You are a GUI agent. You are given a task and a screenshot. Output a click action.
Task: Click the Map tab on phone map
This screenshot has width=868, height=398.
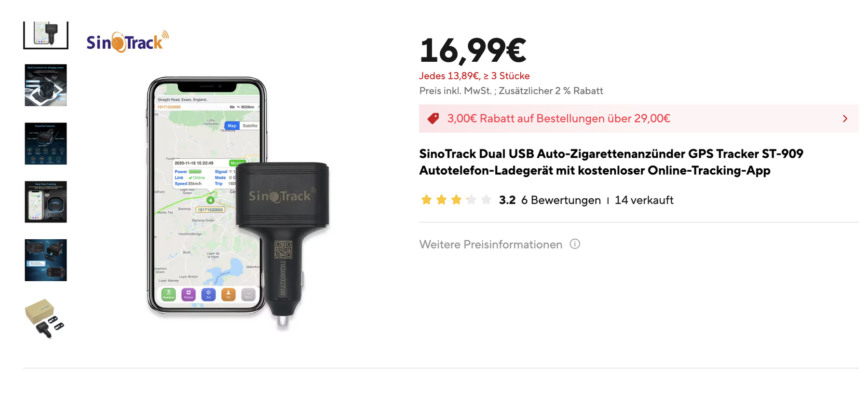(232, 125)
